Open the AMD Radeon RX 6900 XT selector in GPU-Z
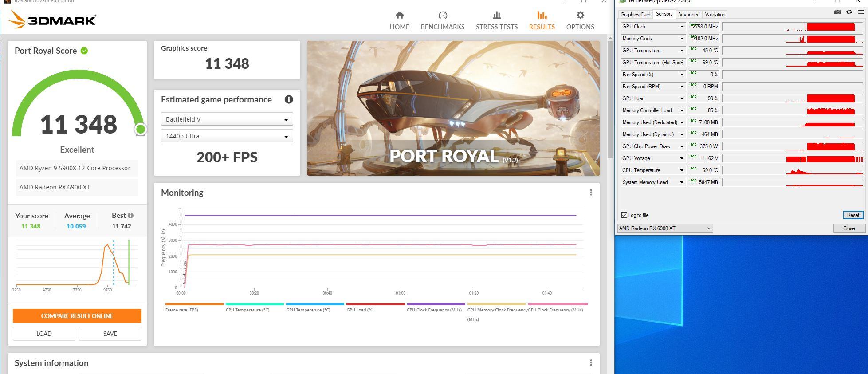Image resolution: width=868 pixels, height=374 pixels. coord(665,228)
